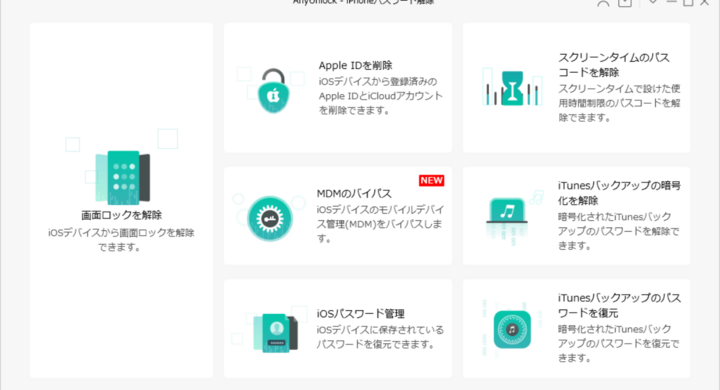This screenshot has width=720, height=390.
Task: Click the red NEW badge
Action: click(431, 181)
